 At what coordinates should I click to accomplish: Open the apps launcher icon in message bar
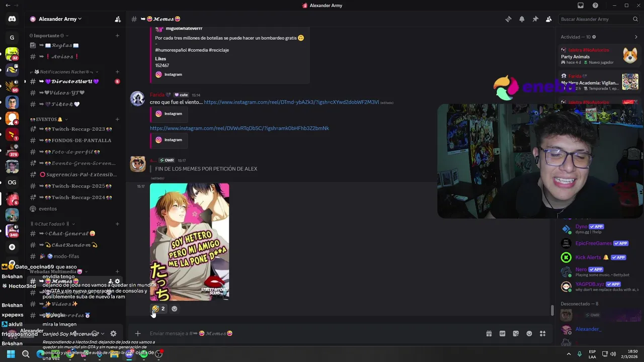[542, 333]
